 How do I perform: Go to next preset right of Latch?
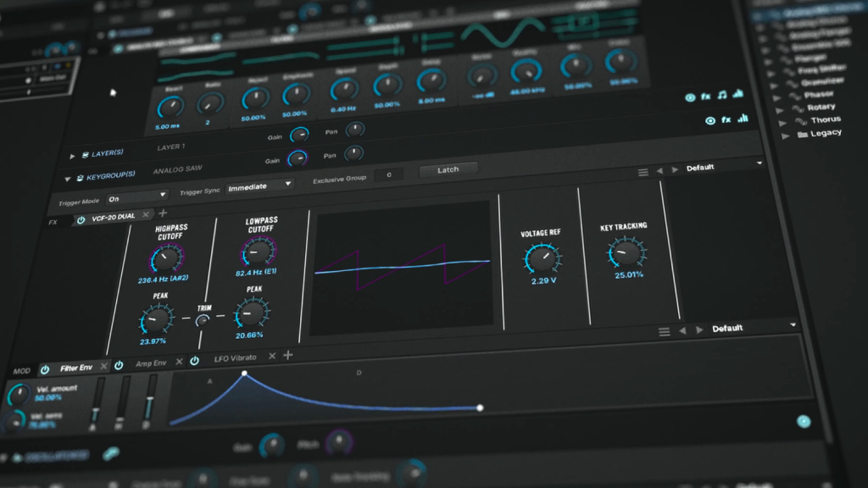[675, 169]
